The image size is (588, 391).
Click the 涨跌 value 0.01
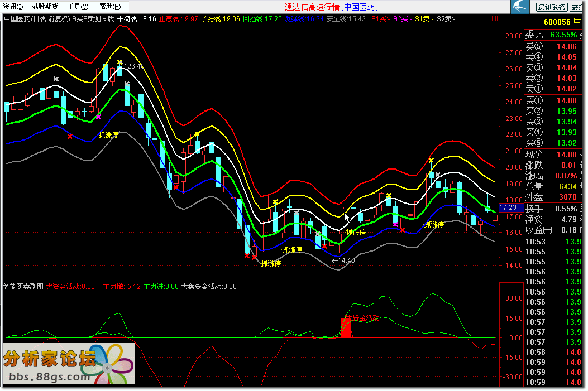[x=568, y=165]
